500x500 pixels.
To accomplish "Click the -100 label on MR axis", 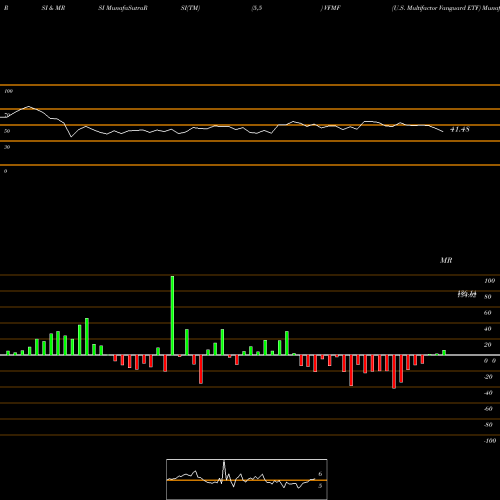I will tap(489, 441).
